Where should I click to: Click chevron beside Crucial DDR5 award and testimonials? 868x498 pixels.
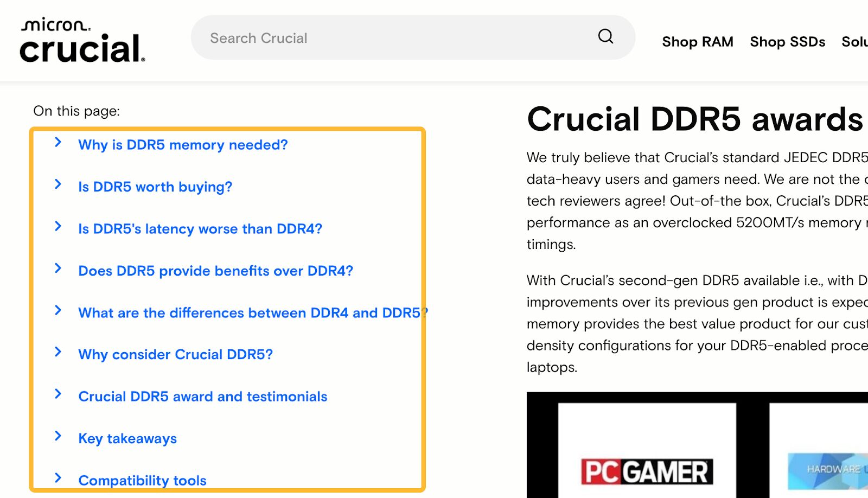point(58,394)
